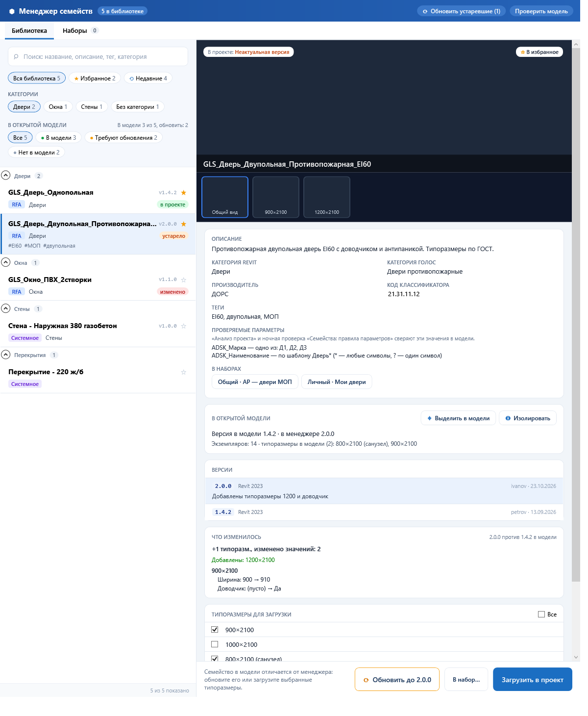588x716 pixels.
Task: Click Выделить в модели
Action: [x=458, y=418]
